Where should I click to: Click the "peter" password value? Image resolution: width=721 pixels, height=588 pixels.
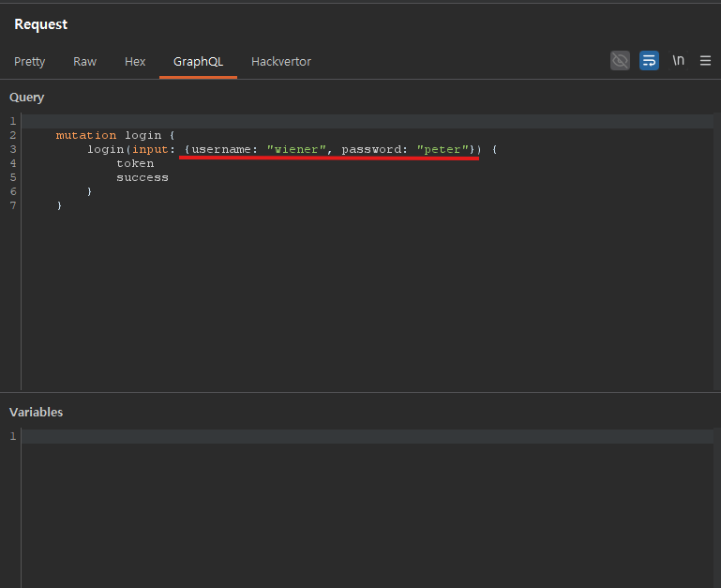tap(443, 149)
